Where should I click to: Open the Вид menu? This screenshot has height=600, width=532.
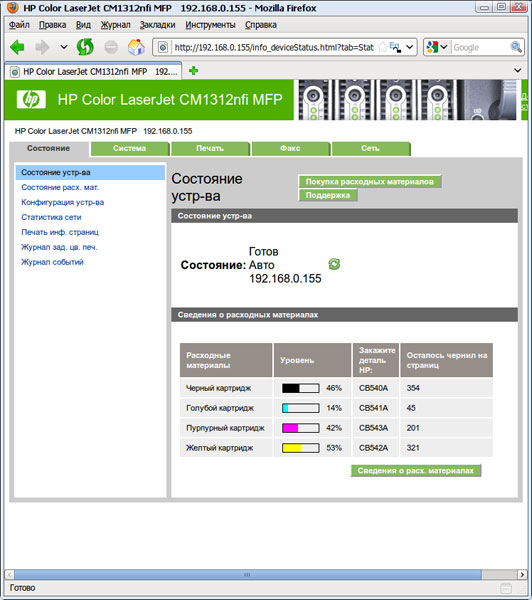coord(83,25)
